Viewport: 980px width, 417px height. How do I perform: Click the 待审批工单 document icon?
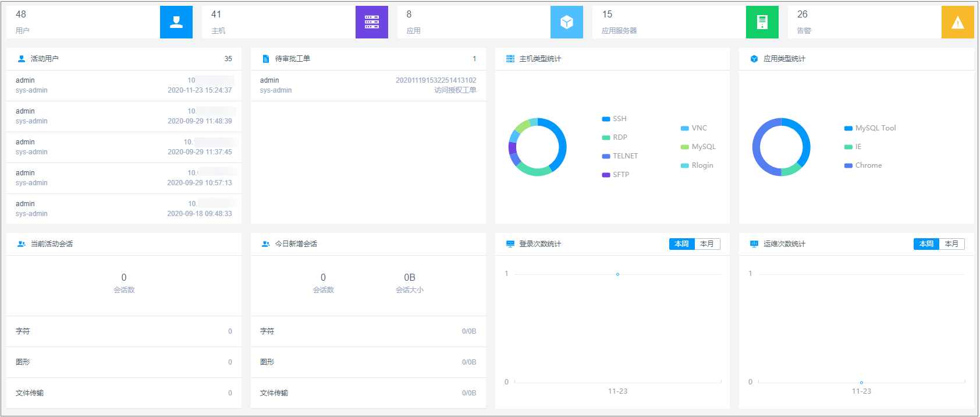[x=266, y=59]
